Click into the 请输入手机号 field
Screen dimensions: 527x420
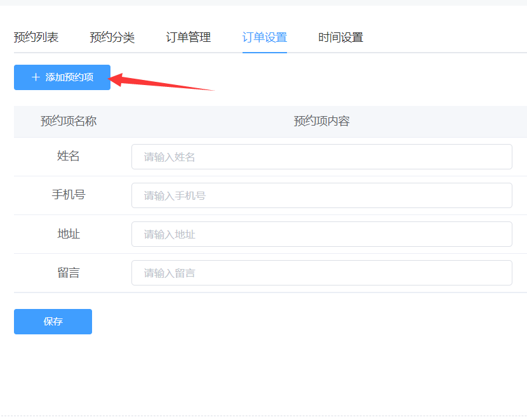pyautogui.click(x=321, y=195)
